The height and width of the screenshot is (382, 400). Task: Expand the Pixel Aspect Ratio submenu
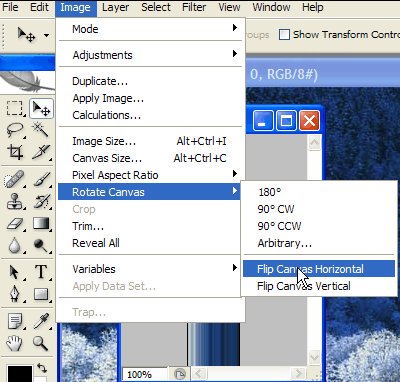(150, 175)
